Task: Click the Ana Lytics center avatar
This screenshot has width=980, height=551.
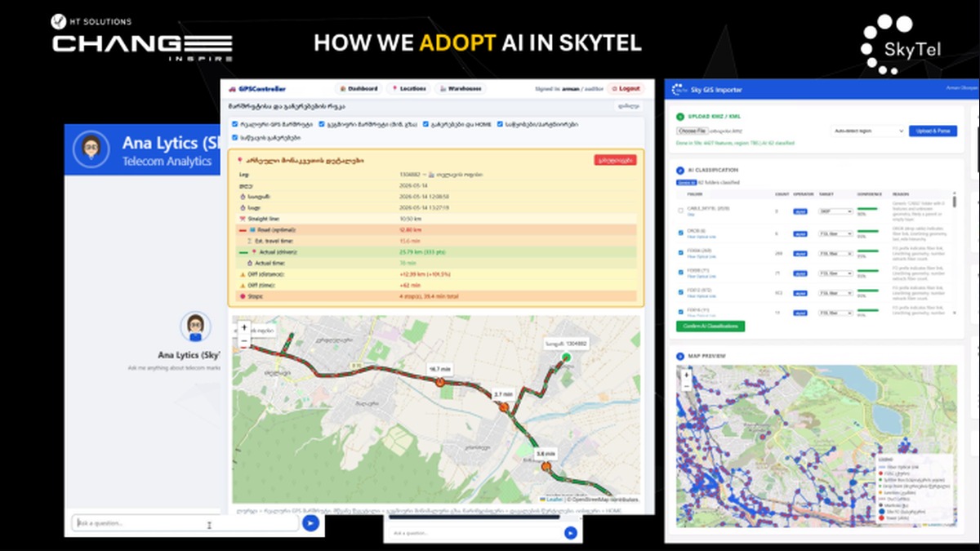Action: tap(195, 327)
